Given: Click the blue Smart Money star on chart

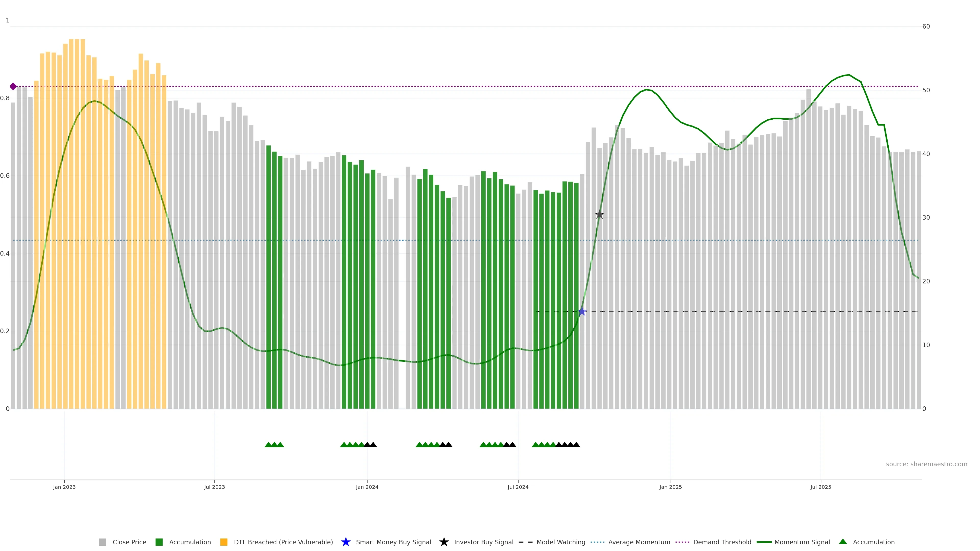Looking at the screenshot, I should [582, 311].
